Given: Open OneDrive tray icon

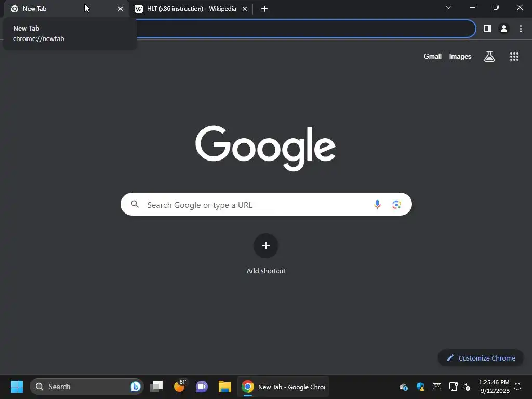Looking at the screenshot, I should coord(403,387).
